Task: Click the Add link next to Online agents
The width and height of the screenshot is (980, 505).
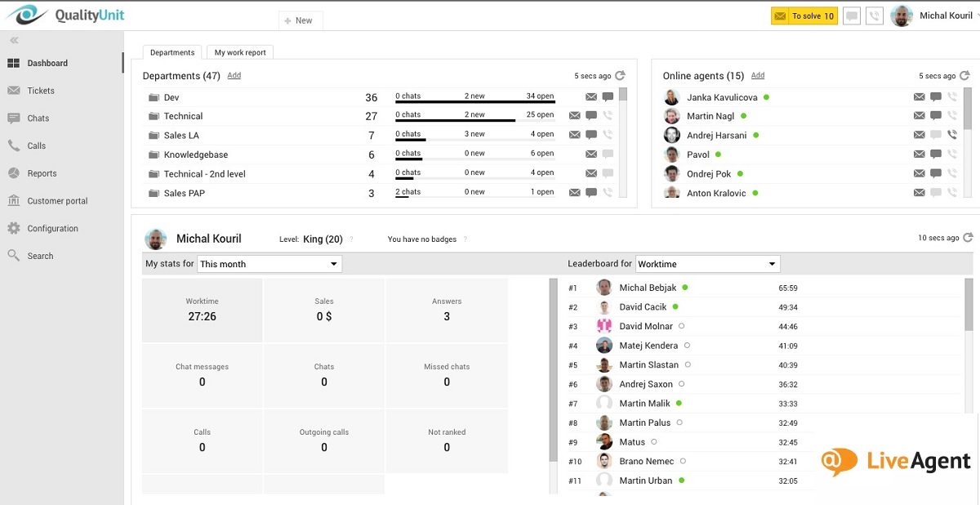Action: (x=757, y=75)
